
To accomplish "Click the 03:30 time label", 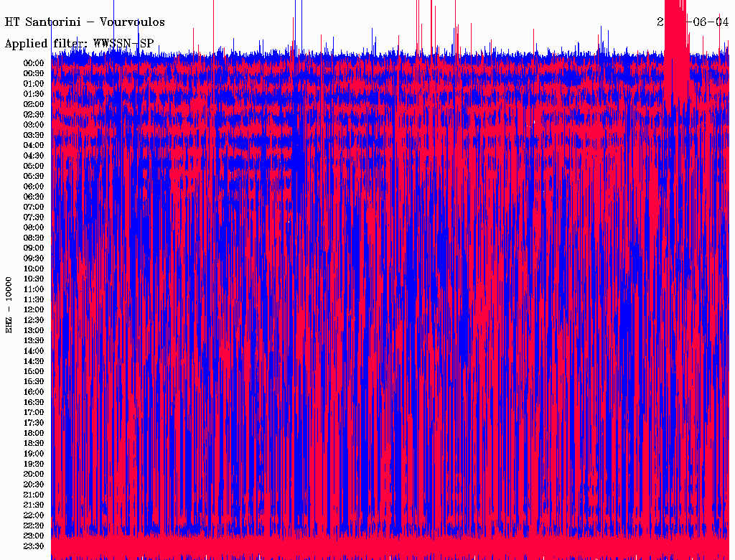I will pos(34,135).
